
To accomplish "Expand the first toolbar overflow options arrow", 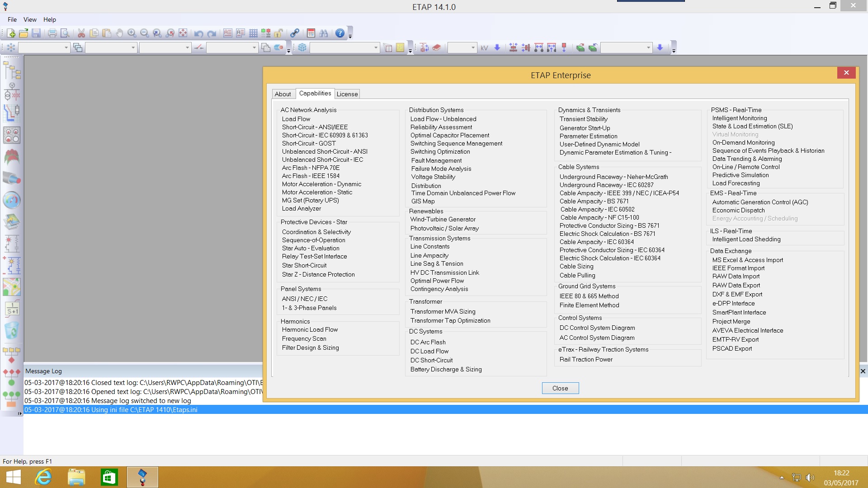I will pyautogui.click(x=350, y=36).
